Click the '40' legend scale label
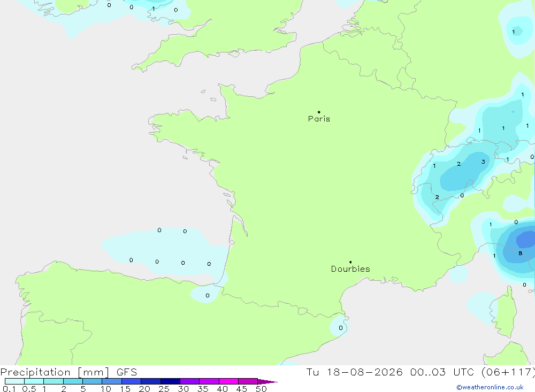 pos(222,389)
